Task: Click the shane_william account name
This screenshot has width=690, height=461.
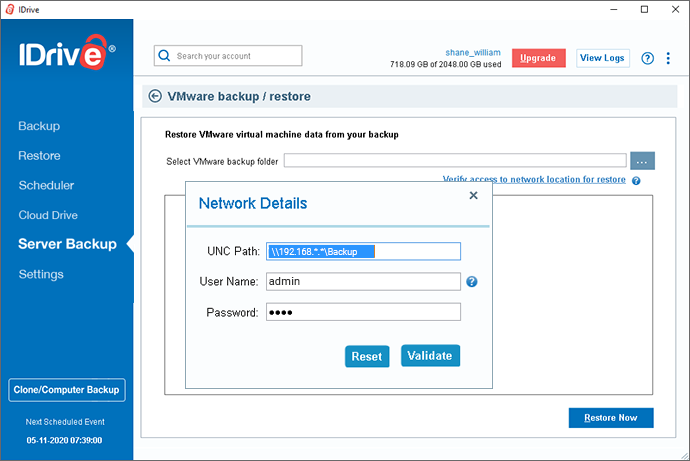Action: [473, 52]
